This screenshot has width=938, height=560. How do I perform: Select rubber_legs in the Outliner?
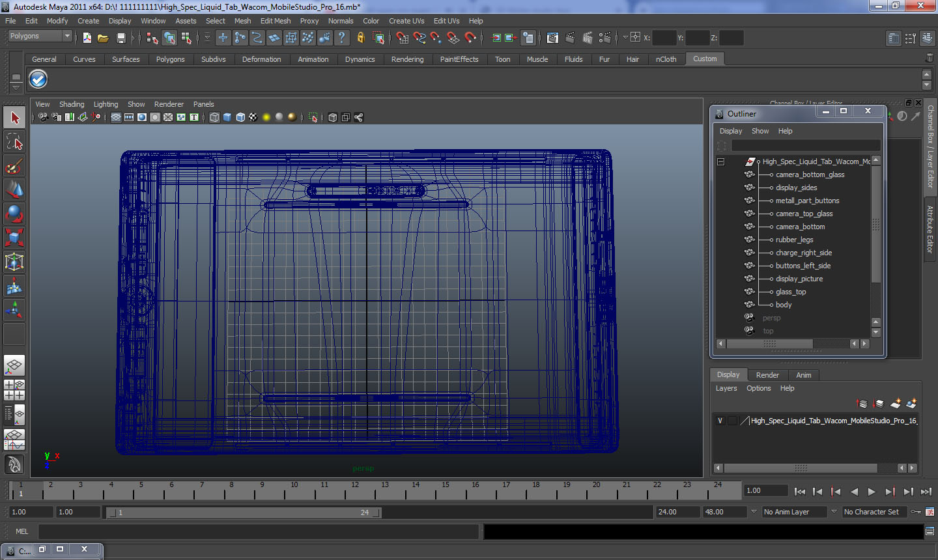pyautogui.click(x=794, y=240)
